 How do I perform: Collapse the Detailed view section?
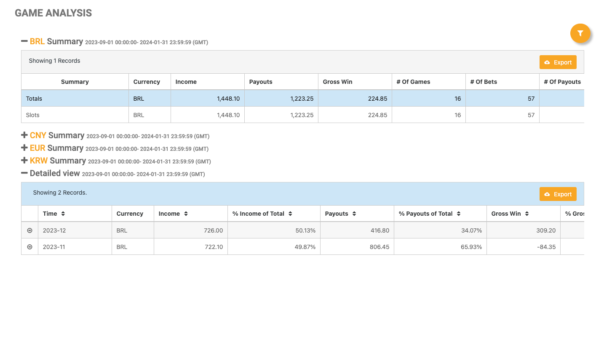[24, 173]
